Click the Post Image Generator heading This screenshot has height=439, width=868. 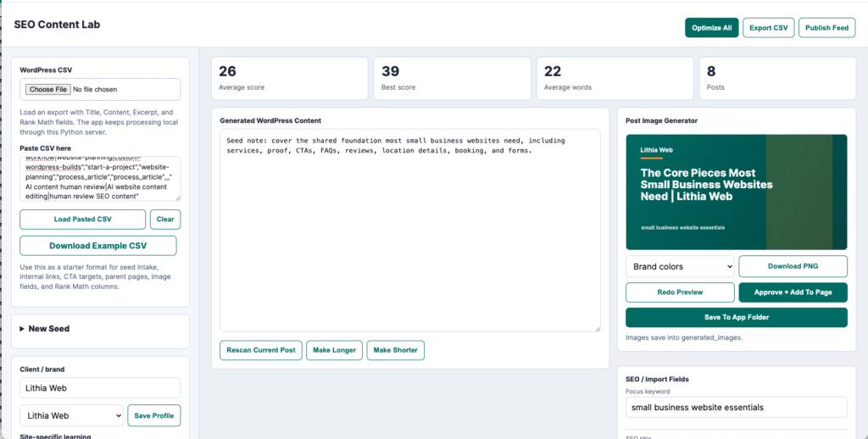point(661,120)
